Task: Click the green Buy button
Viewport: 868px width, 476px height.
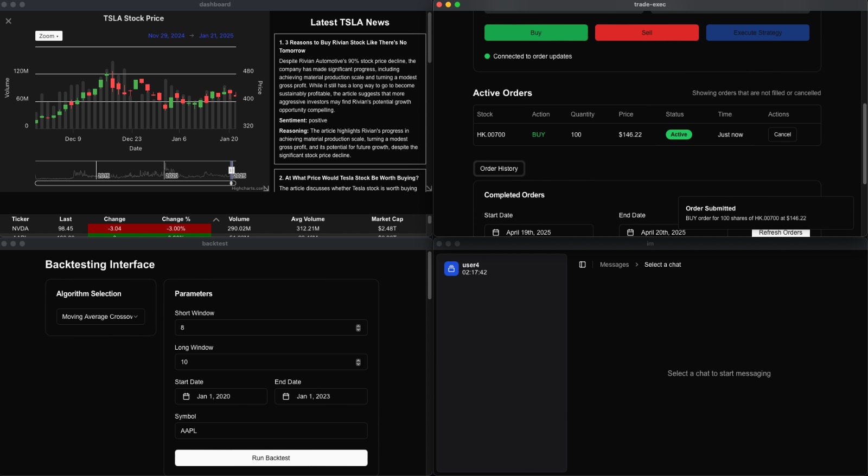Action: 536,33
